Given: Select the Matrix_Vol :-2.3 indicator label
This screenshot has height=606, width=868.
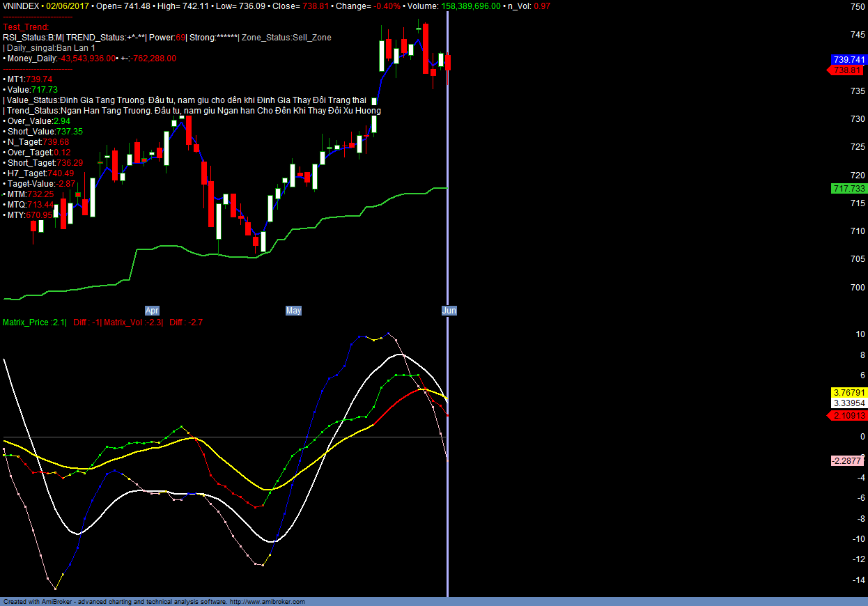Looking at the screenshot, I should (133, 323).
